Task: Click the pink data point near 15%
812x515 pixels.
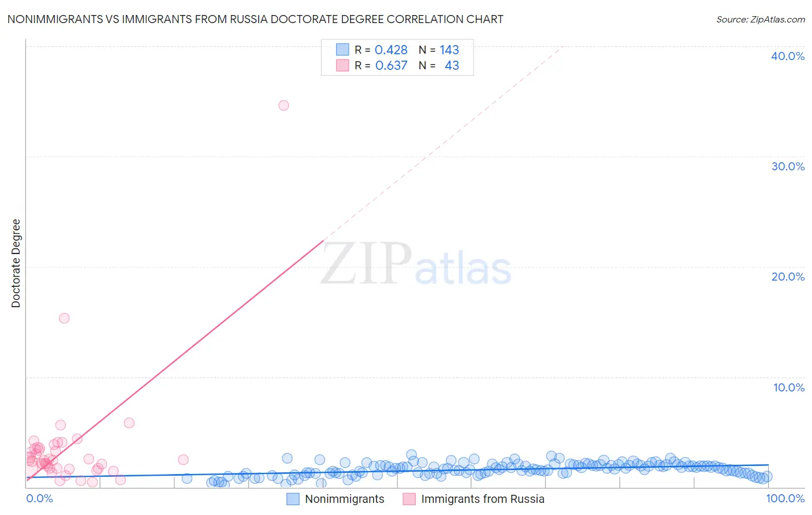Action: pos(64,318)
